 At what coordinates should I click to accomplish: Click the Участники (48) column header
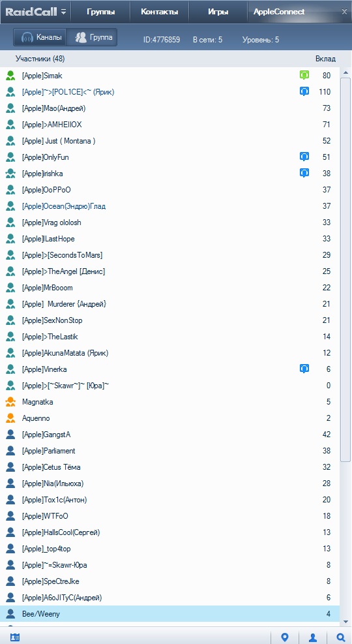pos(40,59)
